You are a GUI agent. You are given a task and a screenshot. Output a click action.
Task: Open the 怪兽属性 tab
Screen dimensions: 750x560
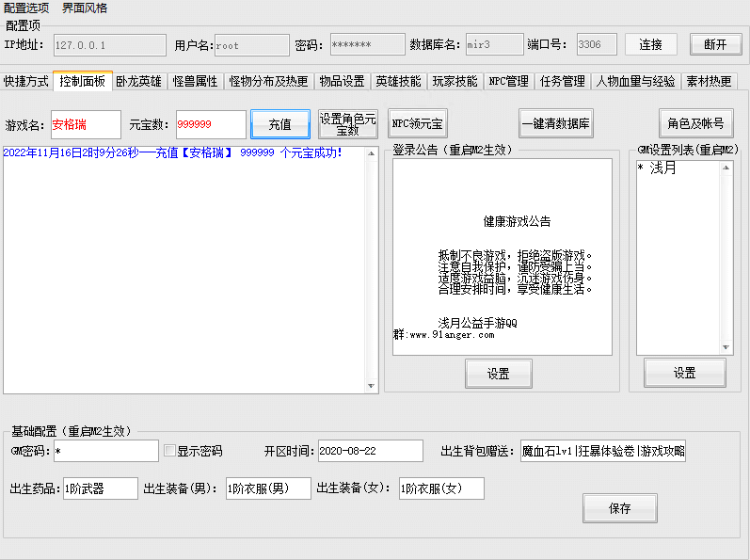[195, 82]
